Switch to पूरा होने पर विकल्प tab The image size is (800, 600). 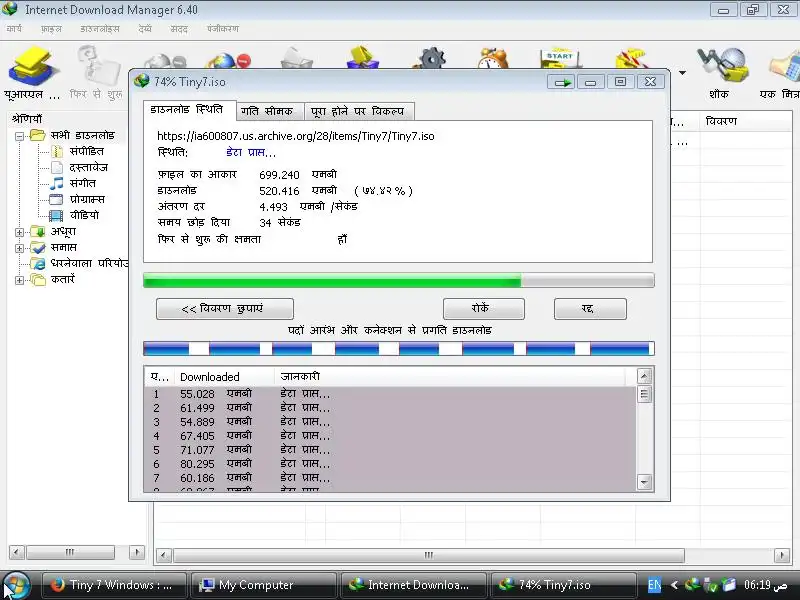[x=358, y=111]
